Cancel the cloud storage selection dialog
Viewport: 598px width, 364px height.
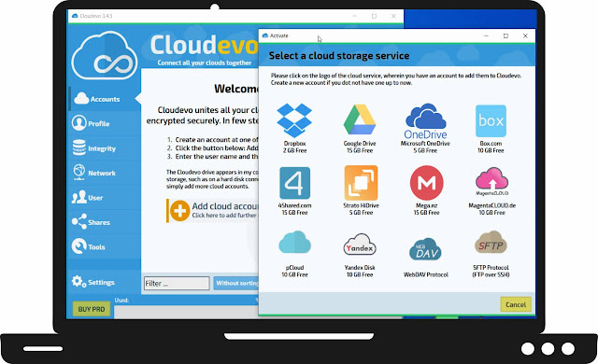click(x=516, y=304)
